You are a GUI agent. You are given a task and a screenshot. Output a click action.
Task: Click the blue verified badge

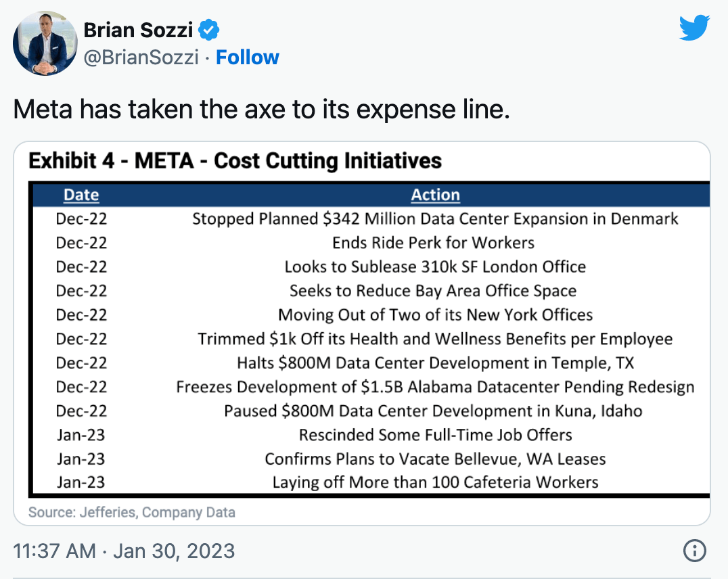pos(209,30)
